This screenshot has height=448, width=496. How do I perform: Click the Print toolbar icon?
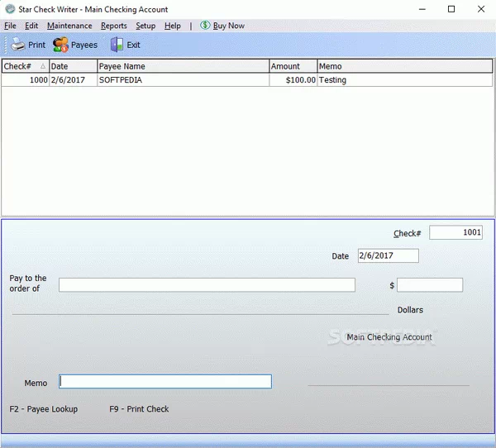tap(18, 45)
